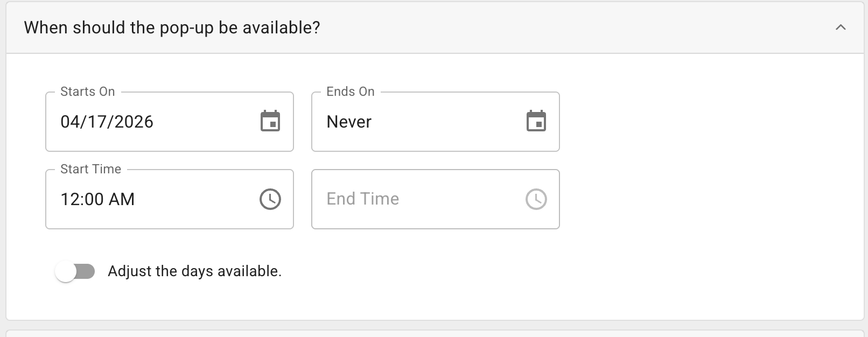Focus the empty End Time field
Screen dimensions: 868x337
(409, 199)
